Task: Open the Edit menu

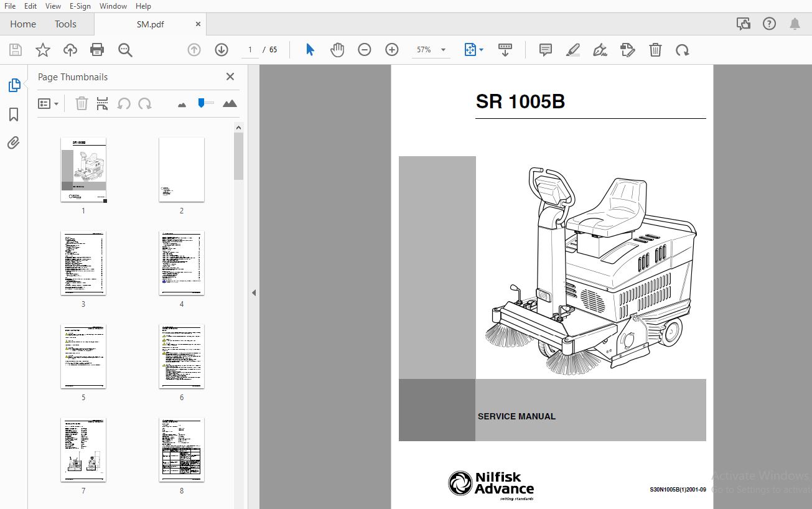Action: [30, 6]
